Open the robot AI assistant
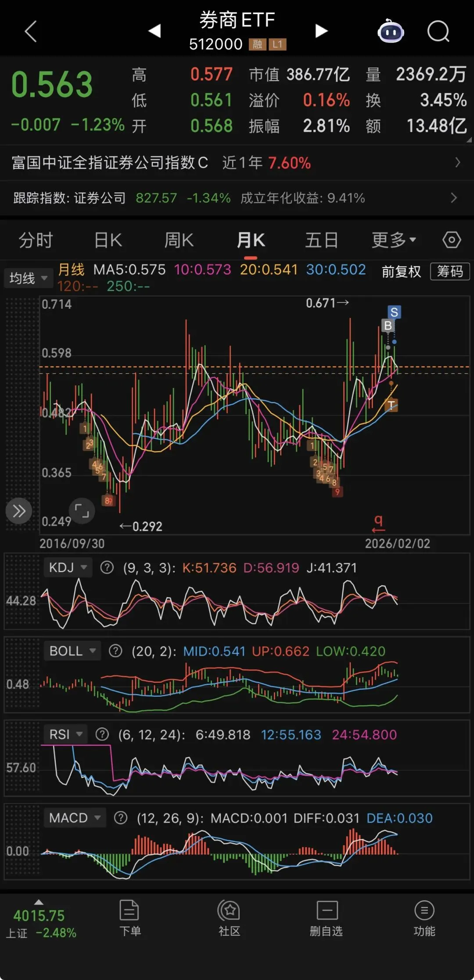 point(391,31)
